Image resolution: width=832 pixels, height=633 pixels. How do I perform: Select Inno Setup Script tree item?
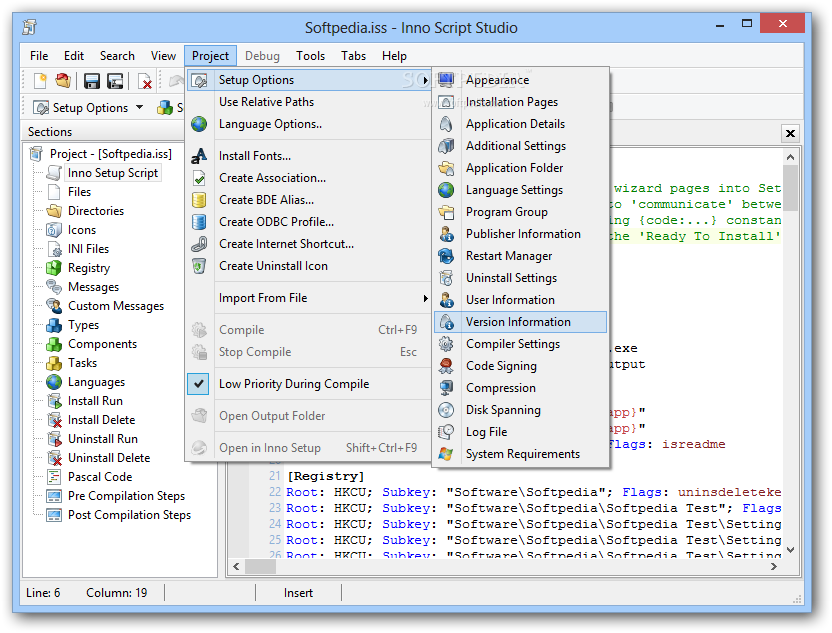pyautogui.click(x=112, y=173)
